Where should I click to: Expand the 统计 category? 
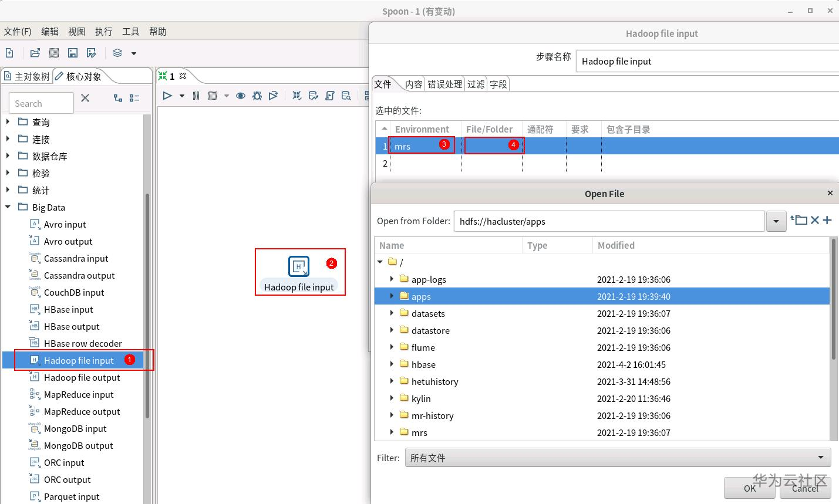(x=8, y=190)
